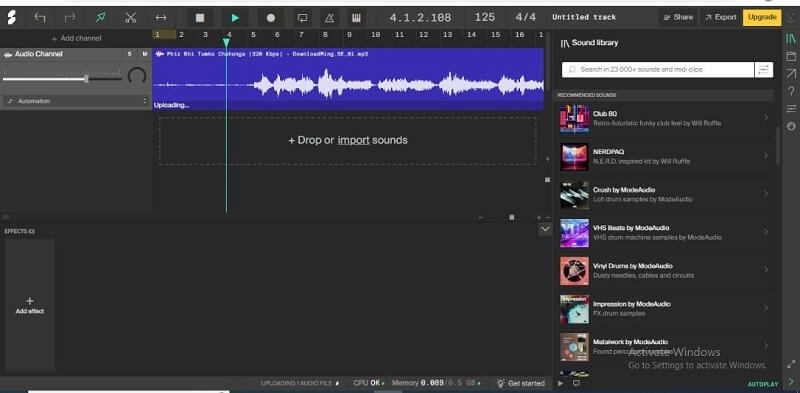800x393 pixels.
Task: Click the Memory usage indicator
Action: [436, 383]
